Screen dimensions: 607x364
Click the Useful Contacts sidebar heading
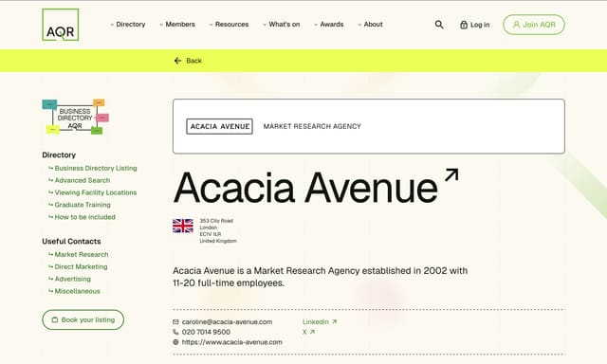[x=72, y=242]
